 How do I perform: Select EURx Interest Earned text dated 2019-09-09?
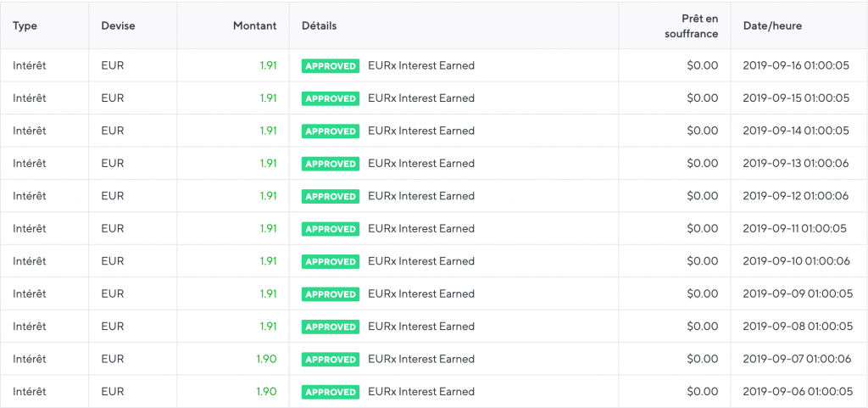click(x=421, y=294)
